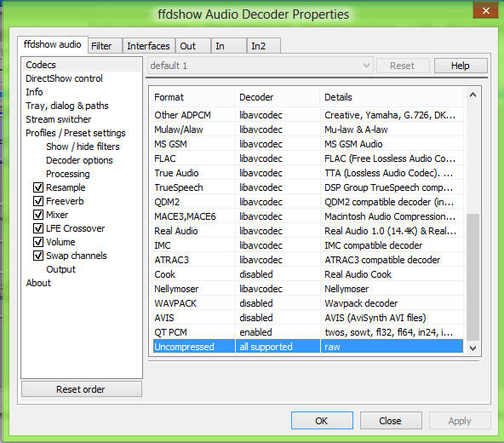Viewport: 504px width, 443px height.
Task: Toggle the Volume filter checkbox
Action: point(38,242)
